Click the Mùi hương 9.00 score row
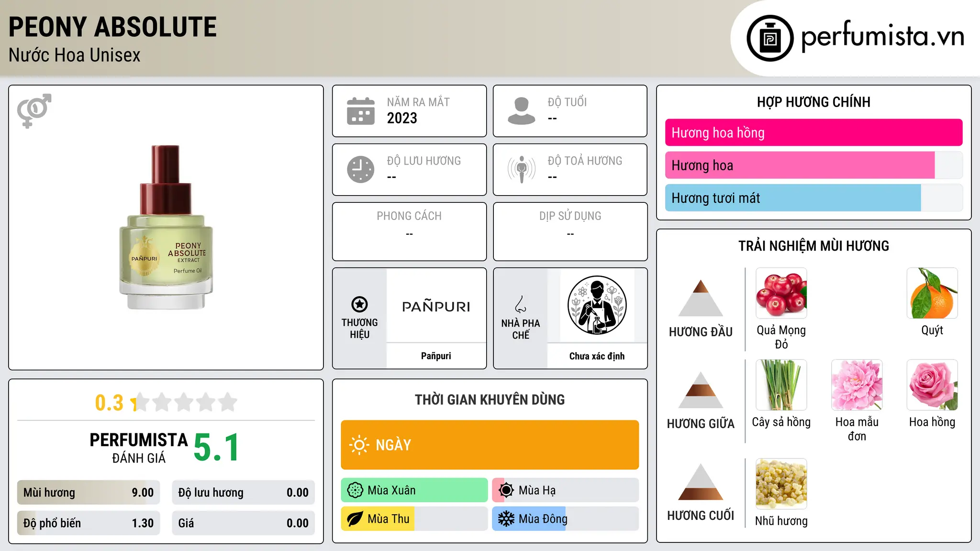Screen dimensions: 980x551 pos(89,493)
